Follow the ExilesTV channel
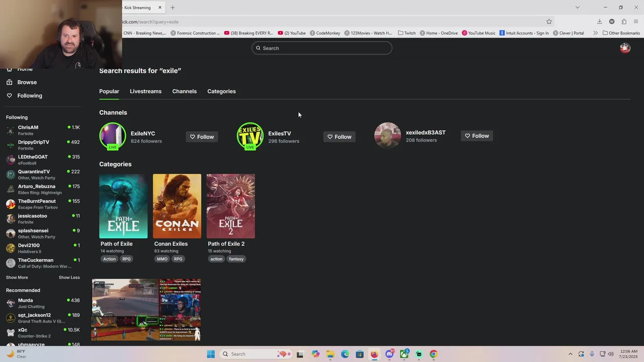This screenshot has width=644, height=362. pos(339,137)
